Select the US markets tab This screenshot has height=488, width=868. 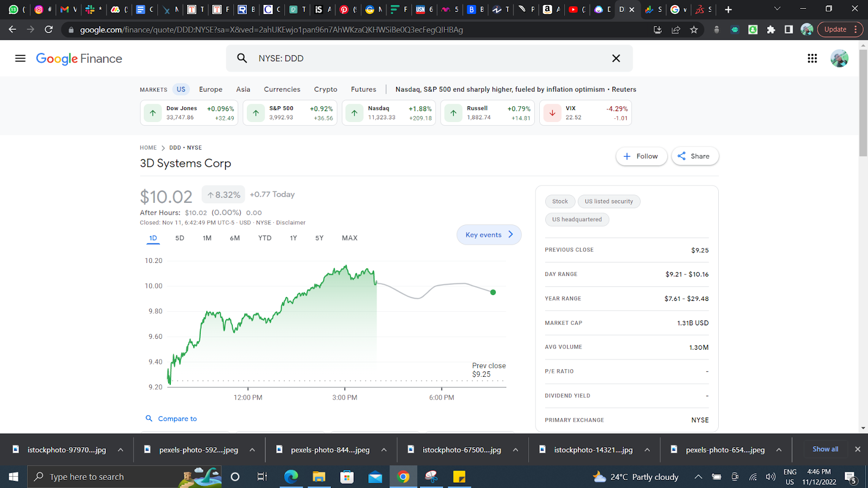coord(181,89)
